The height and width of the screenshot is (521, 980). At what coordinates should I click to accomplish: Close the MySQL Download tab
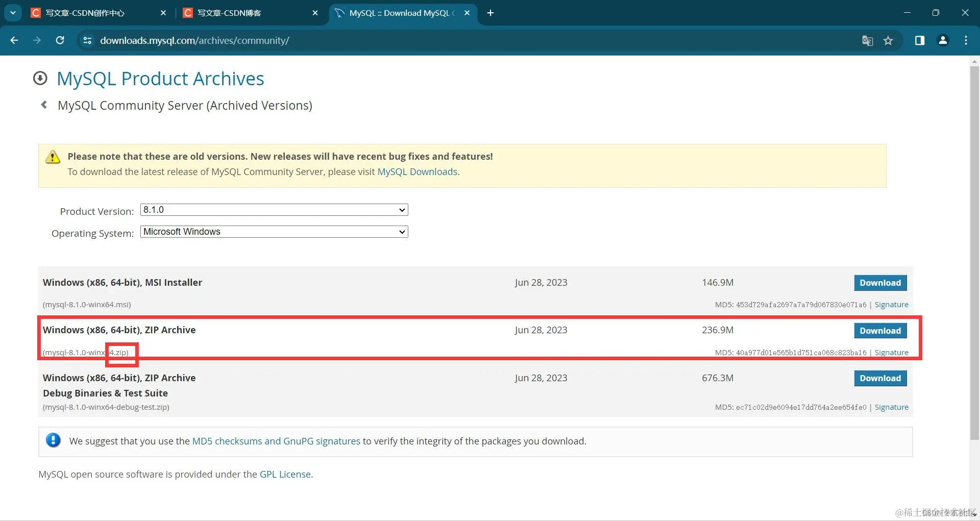[467, 13]
